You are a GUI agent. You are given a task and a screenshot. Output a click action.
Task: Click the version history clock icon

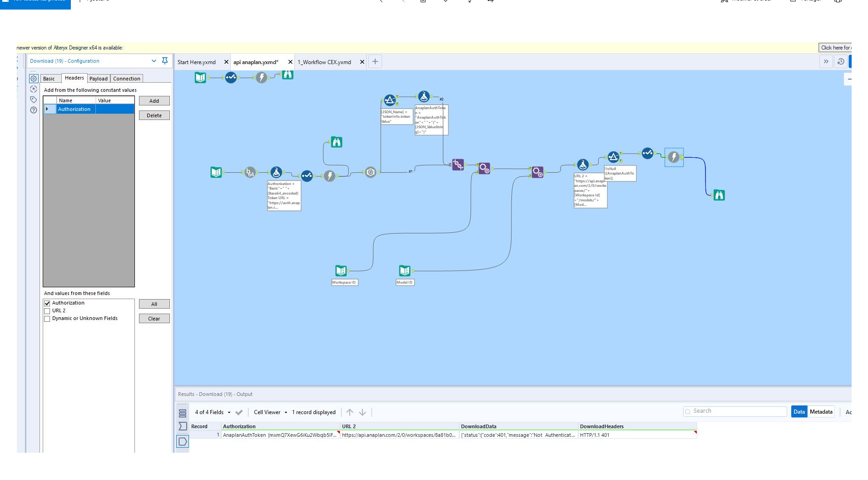click(x=841, y=61)
